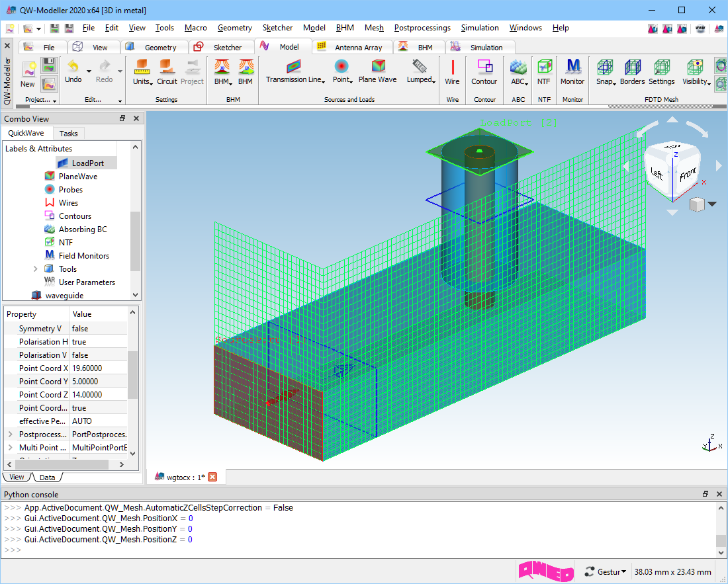Click the Undo arrow icon
This screenshot has height=584, width=728.
73,66
